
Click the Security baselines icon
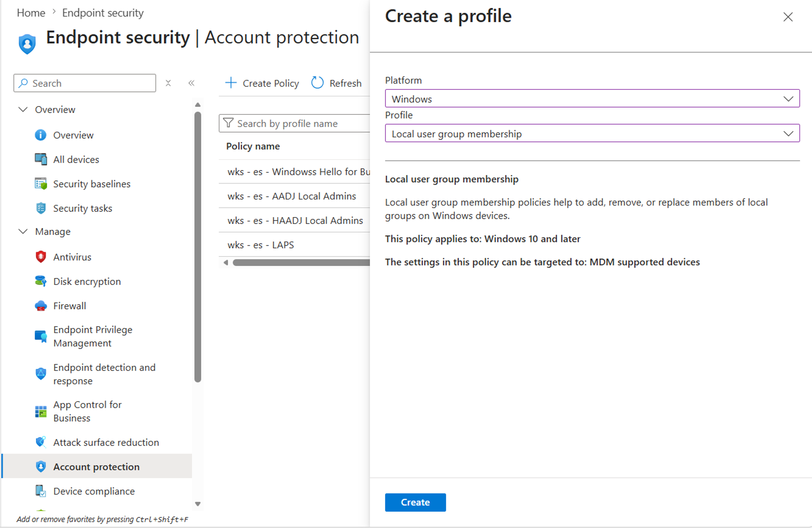pyautogui.click(x=41, y=184)
